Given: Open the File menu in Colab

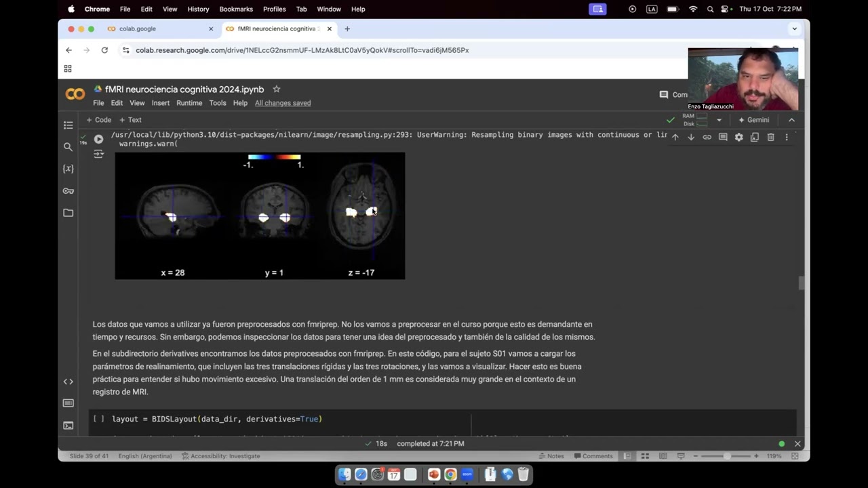Looking at the screenshot, I should pyautogui.click(x=98, y=103).
